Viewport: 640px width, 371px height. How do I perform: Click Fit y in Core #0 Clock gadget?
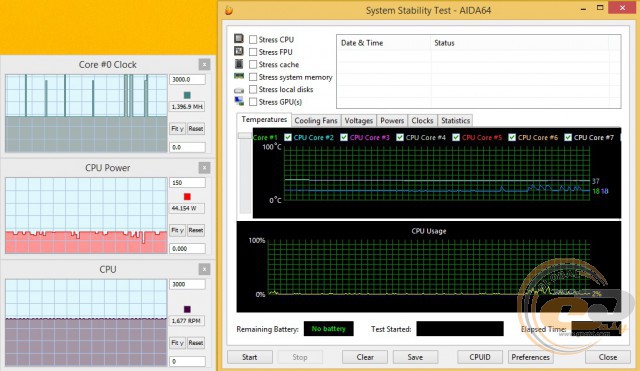click(x=178, y=129)
